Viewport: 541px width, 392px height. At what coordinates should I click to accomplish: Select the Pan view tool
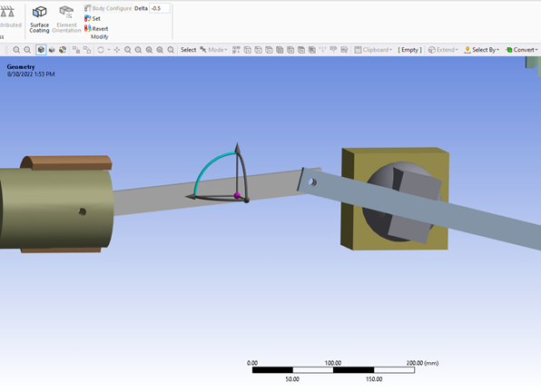(117, 50)
